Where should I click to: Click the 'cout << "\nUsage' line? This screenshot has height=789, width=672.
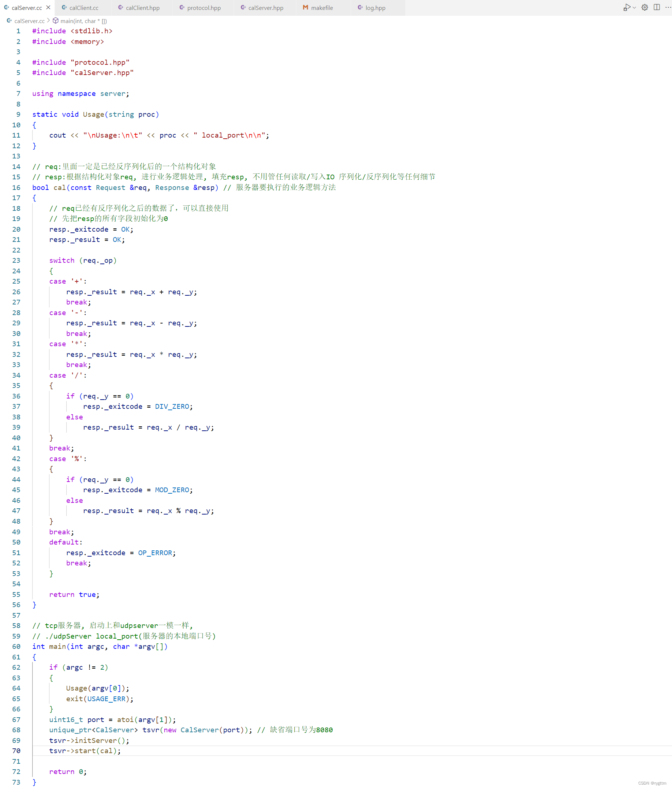pos(159,135)
